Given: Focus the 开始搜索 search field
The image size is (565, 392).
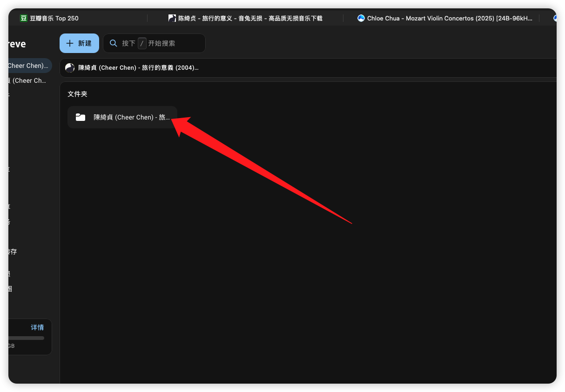Looking at the screenshot, I should click(154, 43).
